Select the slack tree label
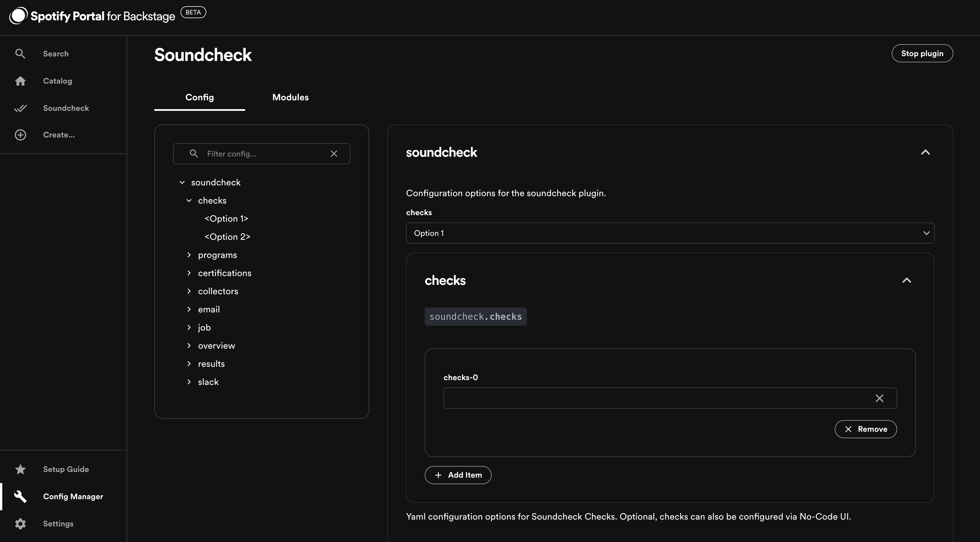This screenshot has height=542, width=980. point(208,382)
